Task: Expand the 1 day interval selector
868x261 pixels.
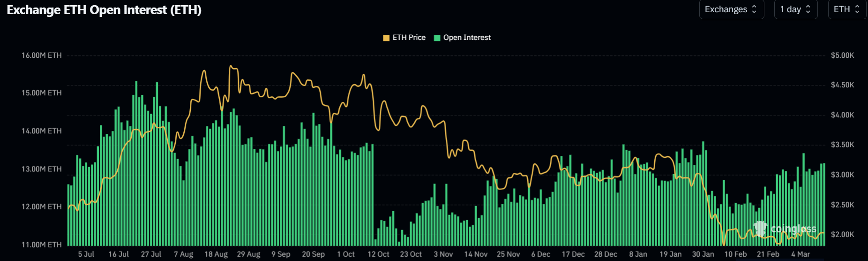Action: click(x=795, y=9)
